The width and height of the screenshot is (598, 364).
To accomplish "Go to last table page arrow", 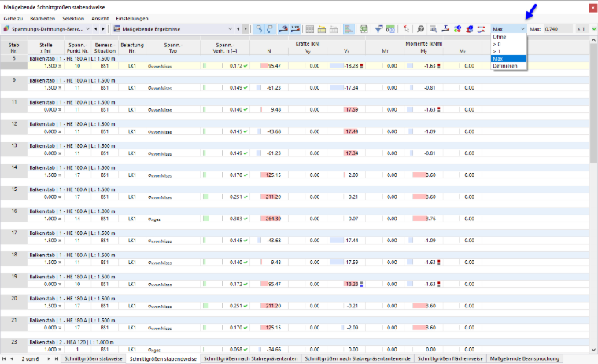I will click(57, 358).
